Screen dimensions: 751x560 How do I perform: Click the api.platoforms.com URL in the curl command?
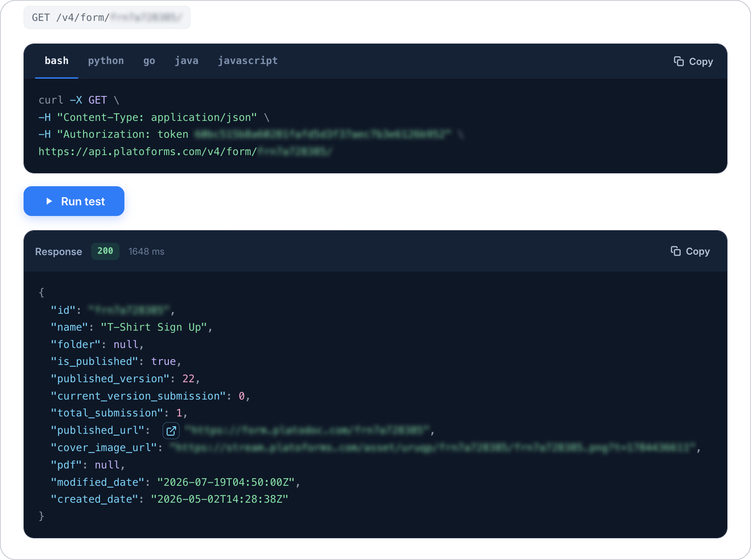tap(185, 152)
